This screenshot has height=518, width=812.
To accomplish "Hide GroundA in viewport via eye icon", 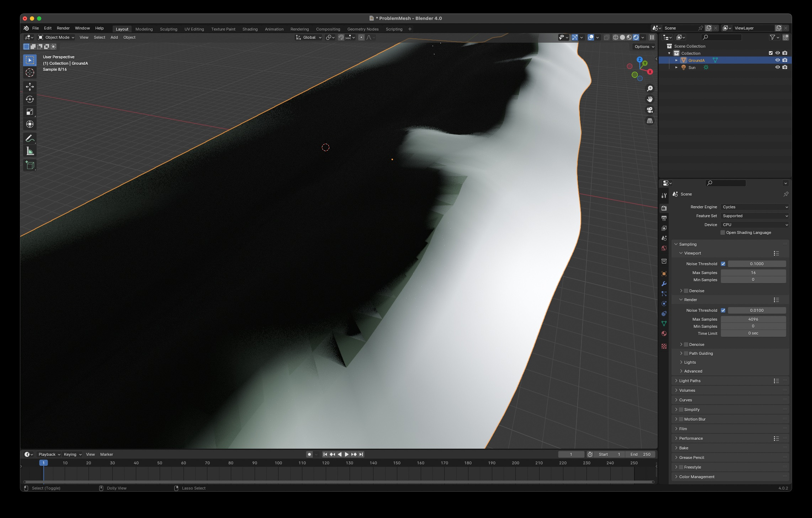I will tap(777, 60).
